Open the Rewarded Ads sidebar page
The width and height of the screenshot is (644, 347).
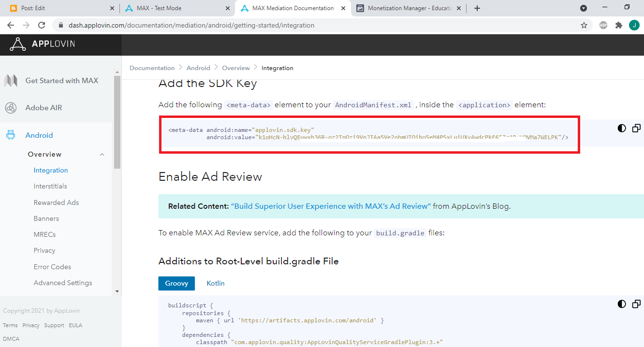pos(56,202)
